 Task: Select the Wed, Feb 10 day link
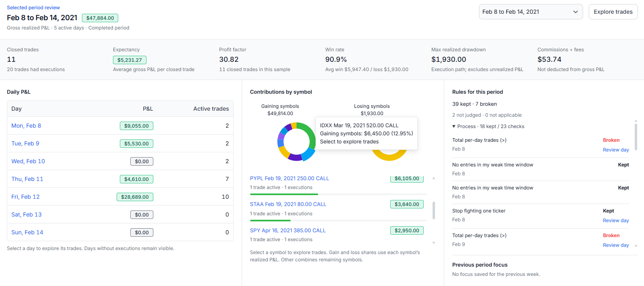tap(28, 161)
